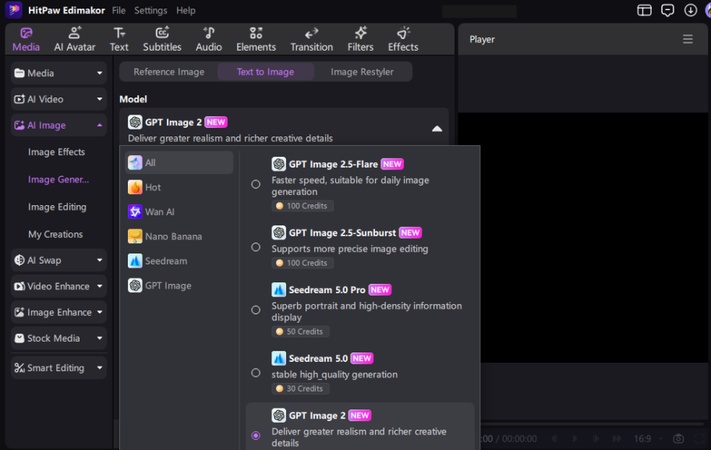Click the 16:9 aspect ratio selector
711x450 pixels.
point(646,439)
